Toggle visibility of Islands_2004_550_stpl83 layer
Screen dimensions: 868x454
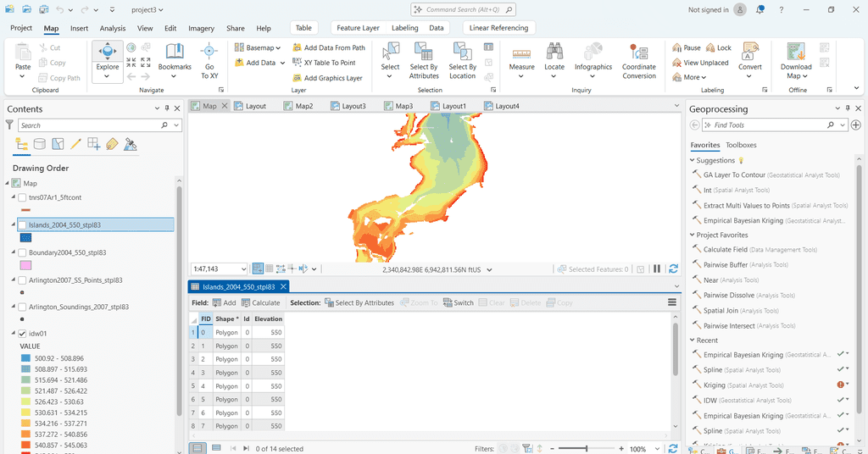22,225
